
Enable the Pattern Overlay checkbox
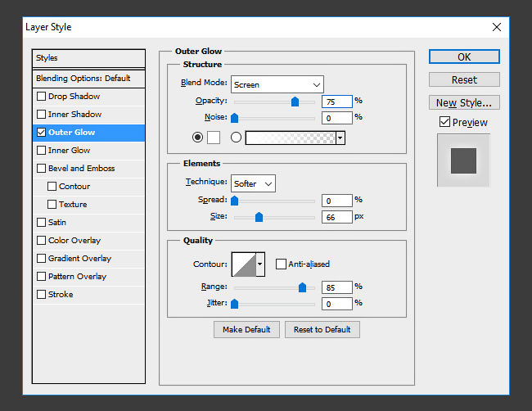[41, 276]
